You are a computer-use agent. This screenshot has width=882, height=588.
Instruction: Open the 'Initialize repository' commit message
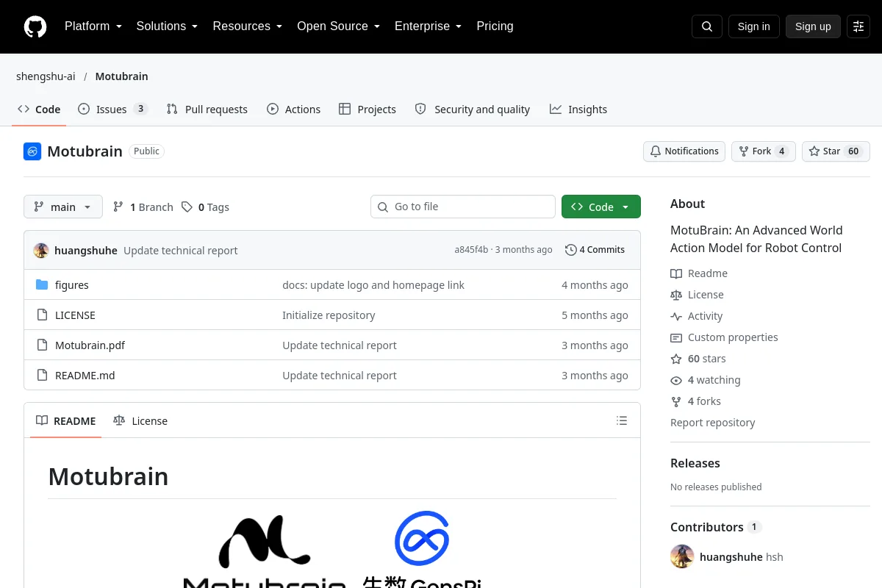tap(329, 315)
